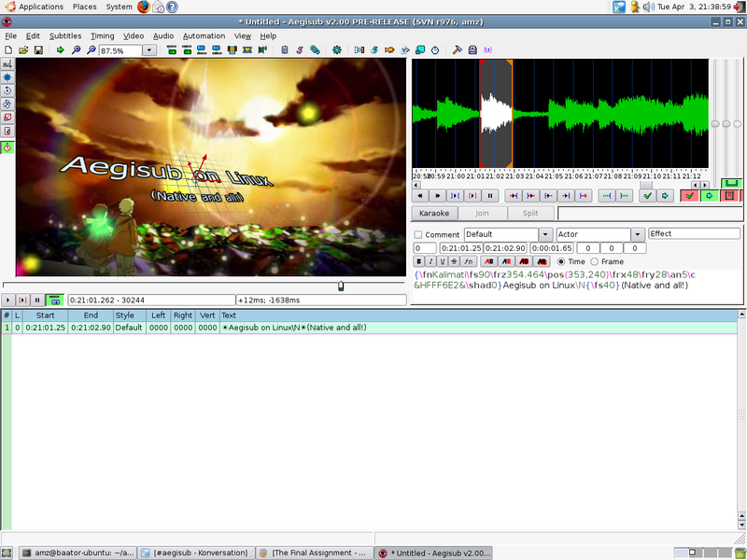Expand the zoom 87.5% dropdown

tap(149, 50)
